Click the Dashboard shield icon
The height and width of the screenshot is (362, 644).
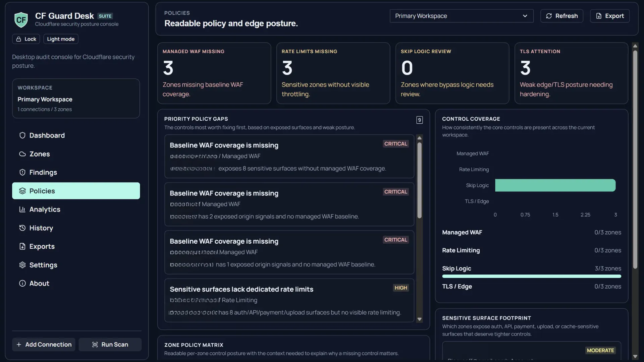coord(22,135)
